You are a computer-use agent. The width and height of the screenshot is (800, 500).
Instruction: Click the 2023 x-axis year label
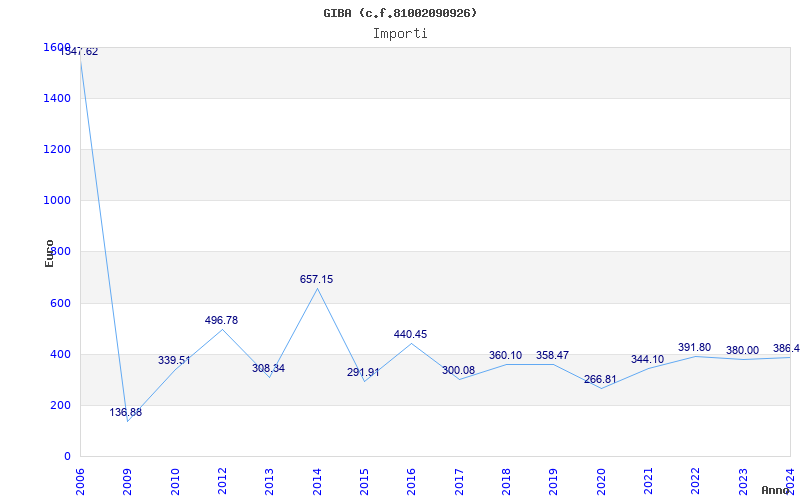point(743,481)
